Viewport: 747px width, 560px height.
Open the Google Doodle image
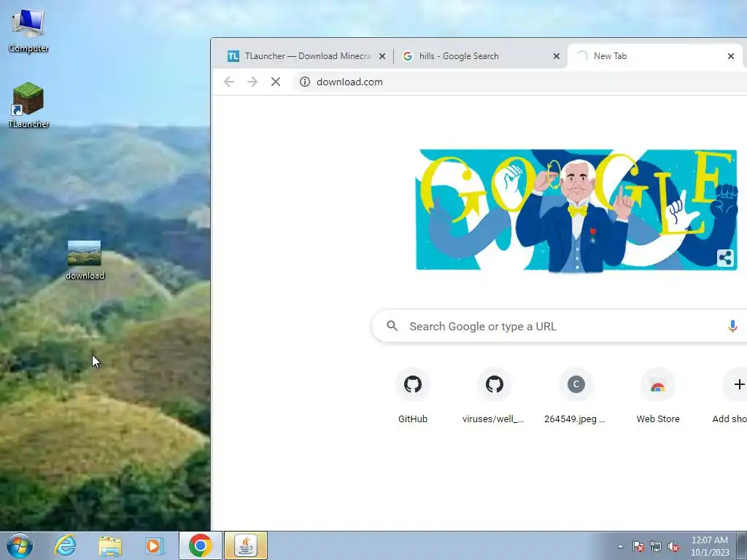point(576,211)
